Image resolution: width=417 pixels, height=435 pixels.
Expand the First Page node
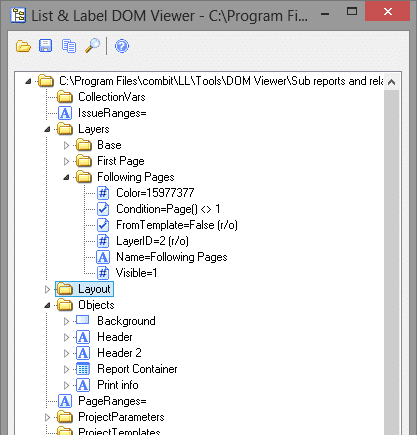(66, 161)
